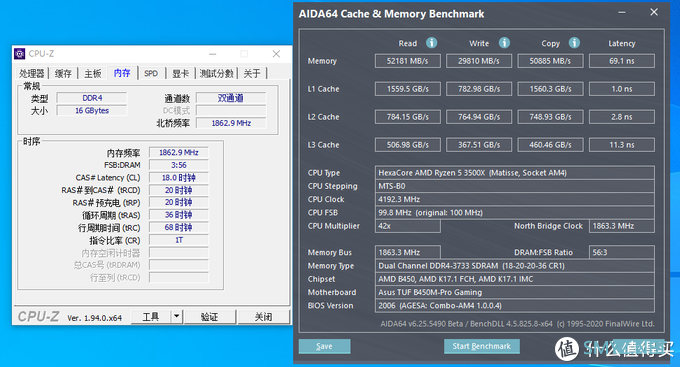Screen dimensions: 680x367
Task: Click the 大小 value 16 GBytes in CPU-Z
Action: pos(92,111)
